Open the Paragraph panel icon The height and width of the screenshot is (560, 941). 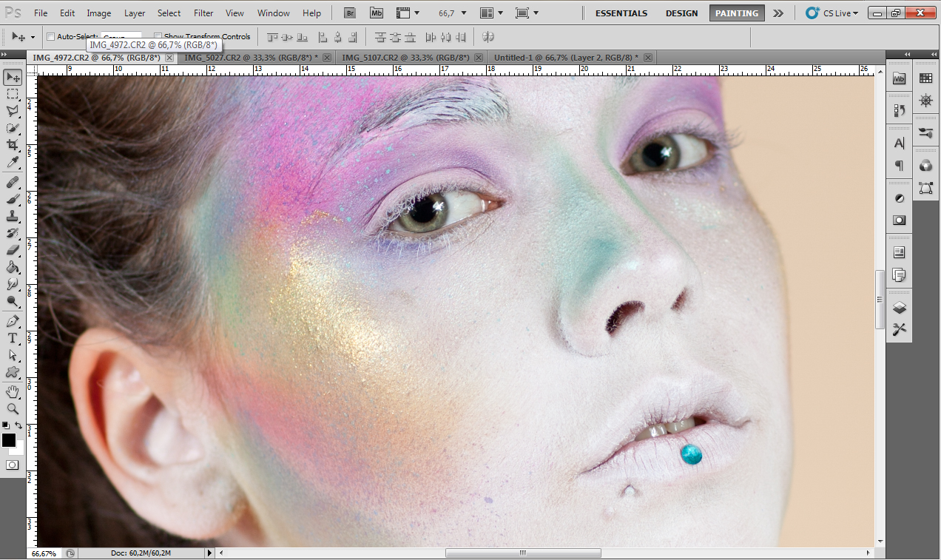(900, 165)
